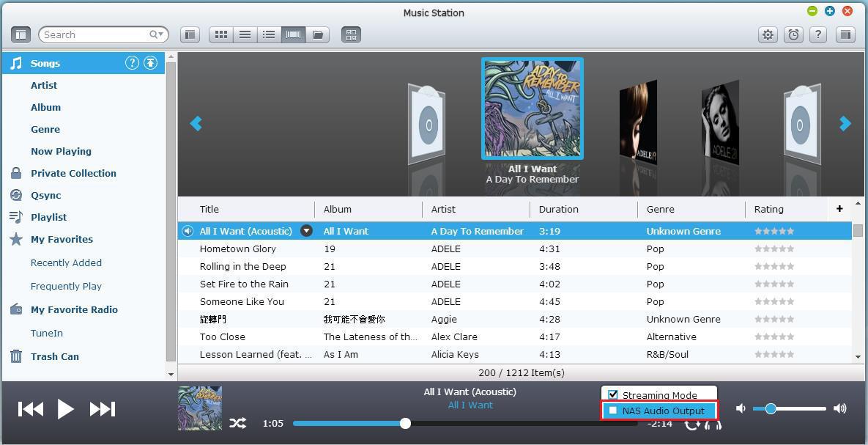Select the ADELE 19 album cover
The image size is (868, 445).
click(638, 122)
